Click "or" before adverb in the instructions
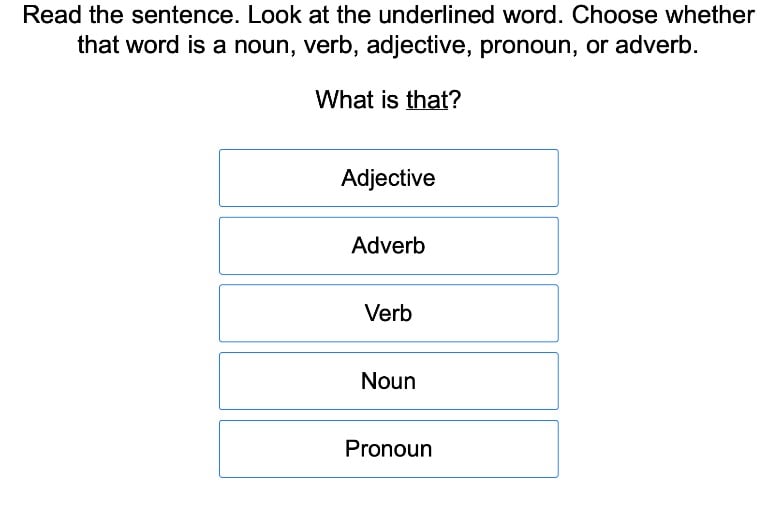768x517 pixels. (597, 46)
